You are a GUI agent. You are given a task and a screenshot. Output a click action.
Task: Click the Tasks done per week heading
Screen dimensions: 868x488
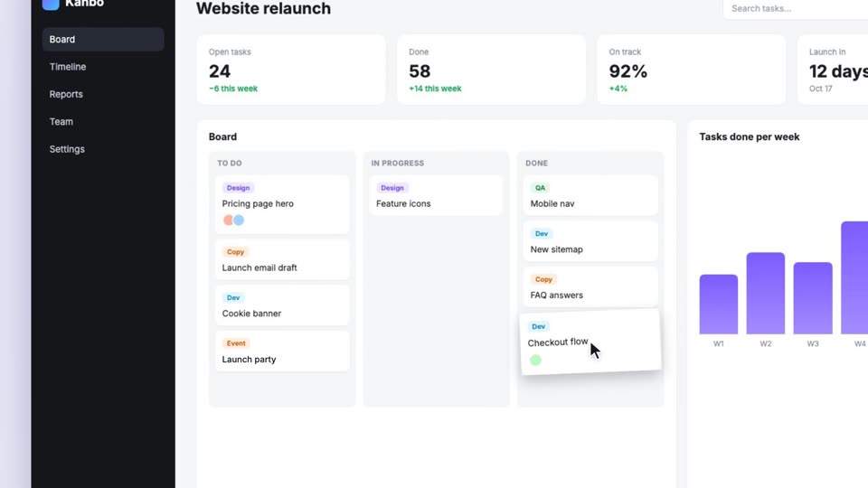pyautogui.click(x=750, y=137)
